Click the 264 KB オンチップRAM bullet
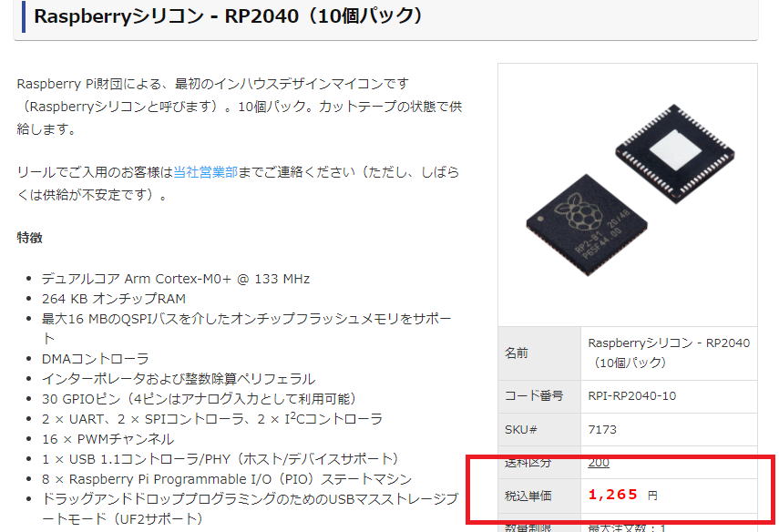 coord(114,299)
